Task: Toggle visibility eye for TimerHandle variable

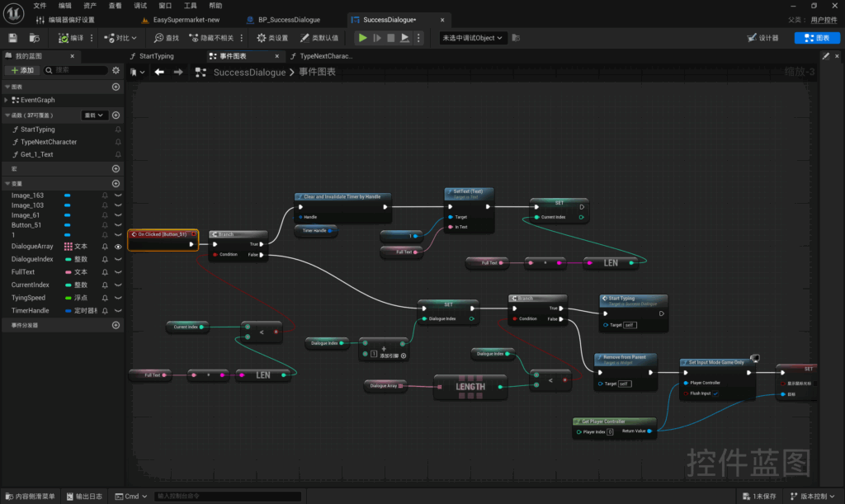Action: 118,311
